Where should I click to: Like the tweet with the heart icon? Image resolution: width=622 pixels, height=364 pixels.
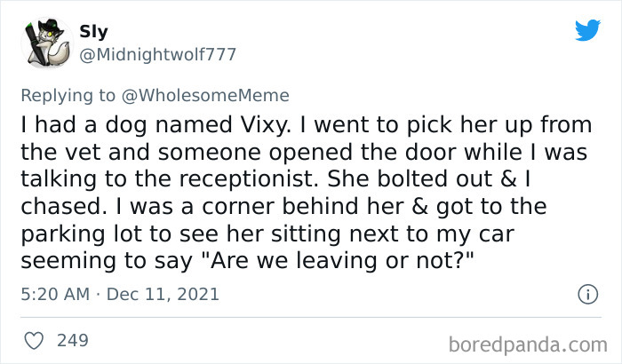34,340
